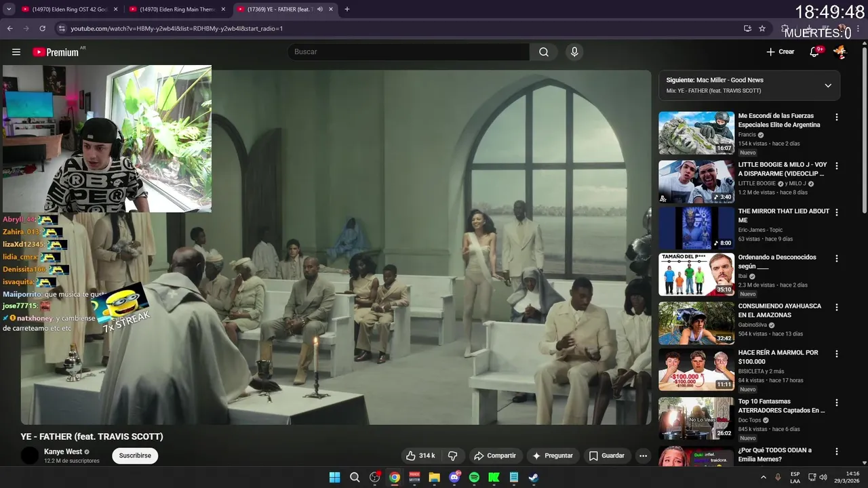
Task: Open options for CONSUMIENDO AYAHUASCA video
Action: [836, 307]
